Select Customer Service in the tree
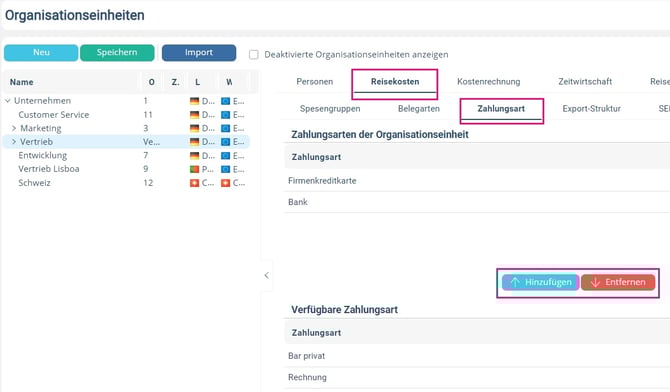 53,115
